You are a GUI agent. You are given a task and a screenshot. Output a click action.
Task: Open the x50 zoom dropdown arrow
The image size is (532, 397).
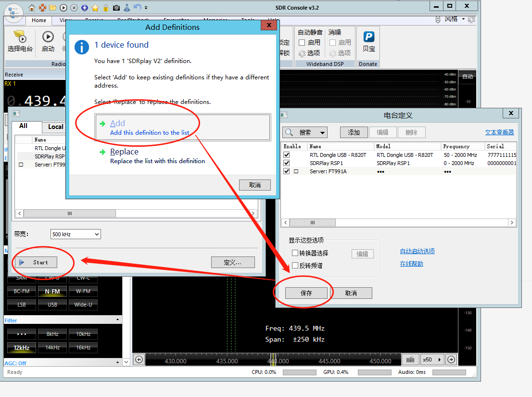coord(439,359)
